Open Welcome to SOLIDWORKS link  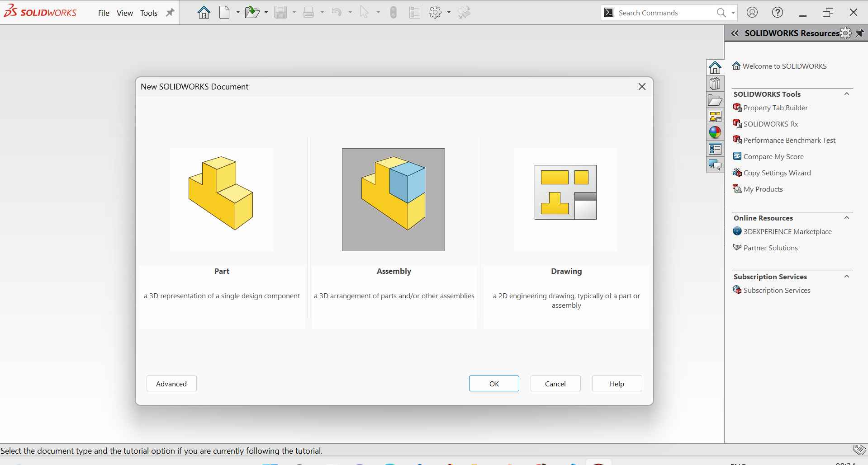pyautogui.click(x=780, y=66)
